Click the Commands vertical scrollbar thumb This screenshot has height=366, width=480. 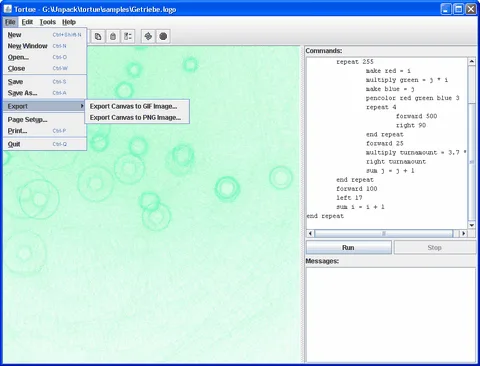pos(472,162)
